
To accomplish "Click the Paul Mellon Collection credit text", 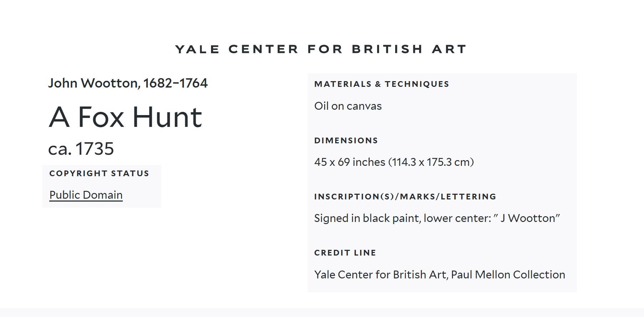I will click(x=508, y=274).
